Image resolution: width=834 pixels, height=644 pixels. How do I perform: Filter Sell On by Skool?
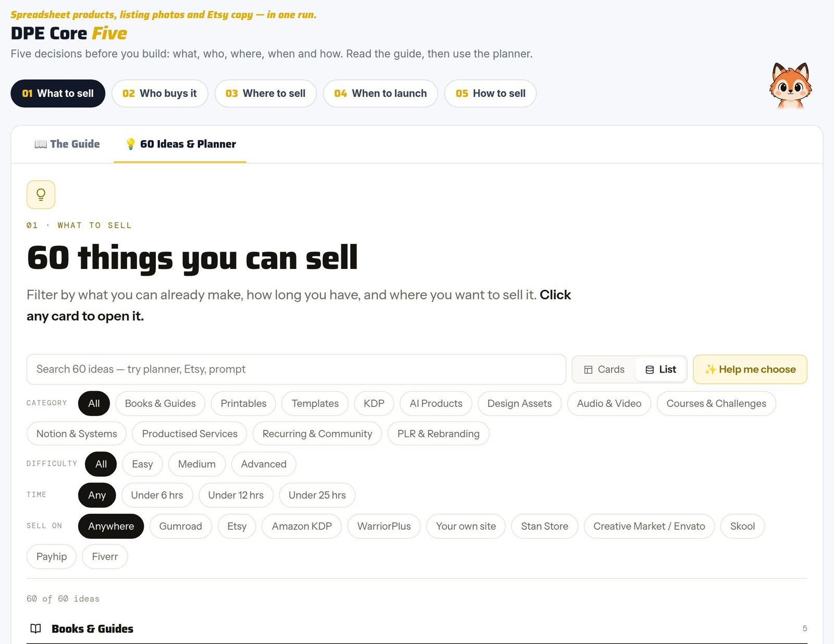pos(742,526)
